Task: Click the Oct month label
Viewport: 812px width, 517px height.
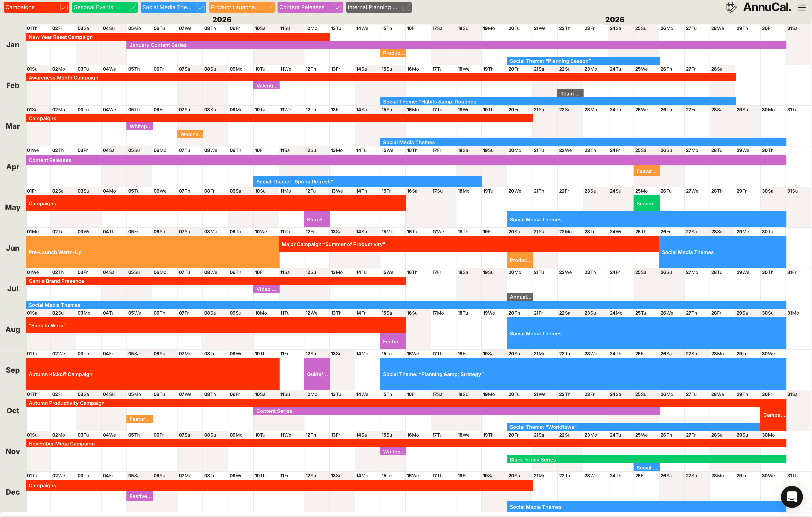Action: pyautogui.click(x=13, y=411)
